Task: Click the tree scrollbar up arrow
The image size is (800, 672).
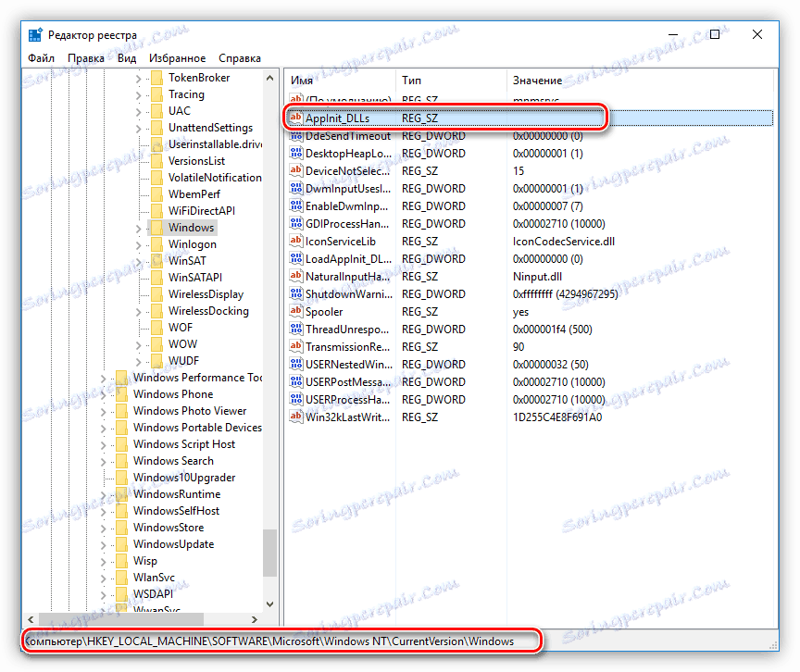Action: [269, 78]
